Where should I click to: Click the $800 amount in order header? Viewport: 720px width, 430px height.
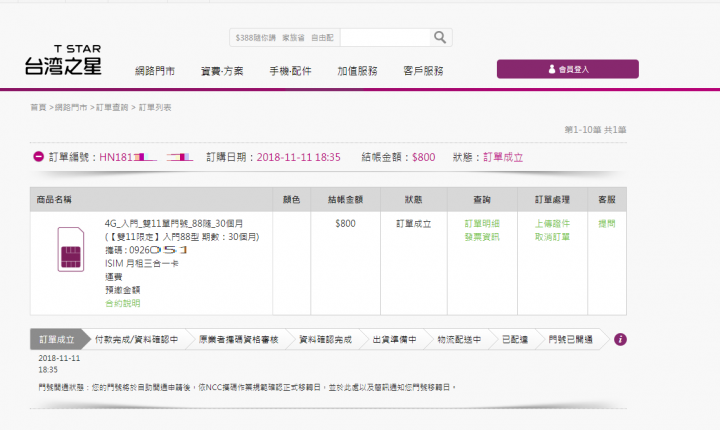(423, 157)
